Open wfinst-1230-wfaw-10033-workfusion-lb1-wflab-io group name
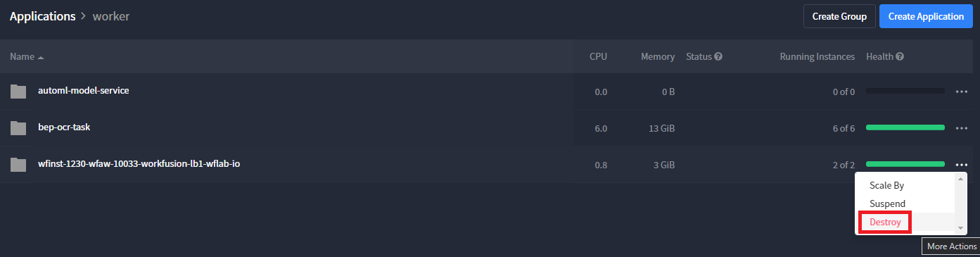 pyautogui.click(x=139, y=164)
